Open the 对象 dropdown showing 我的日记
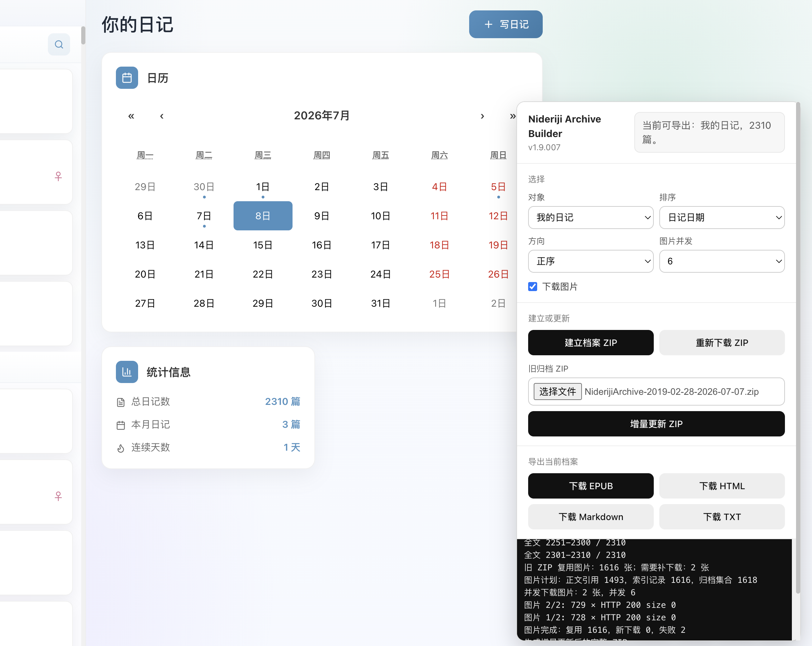Viewport: 812px width, 646px height. 591,217
